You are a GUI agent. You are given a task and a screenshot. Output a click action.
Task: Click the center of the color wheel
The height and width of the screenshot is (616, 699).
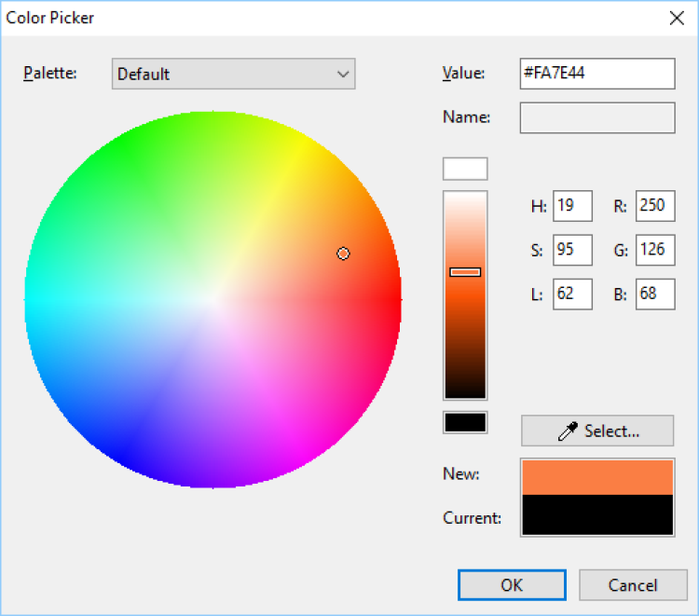212,299
